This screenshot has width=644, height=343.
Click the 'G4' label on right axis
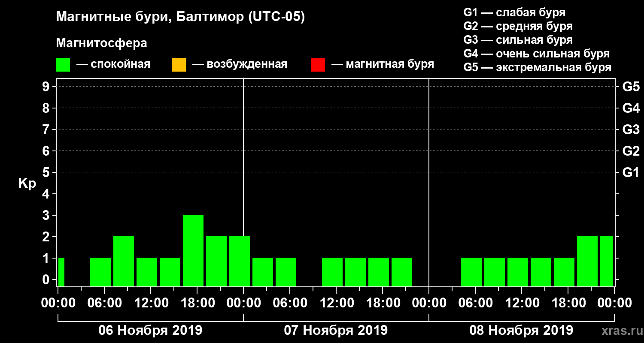click(631, 108)
